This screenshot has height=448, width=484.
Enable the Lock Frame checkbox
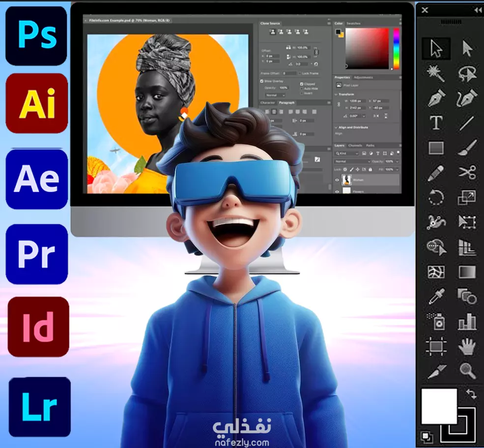tap(299, 73)
